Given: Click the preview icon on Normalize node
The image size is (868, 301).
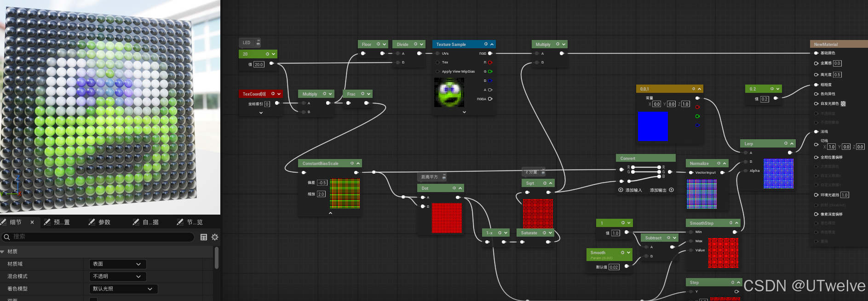Looking at the screenshot, I should pos(719,163).
